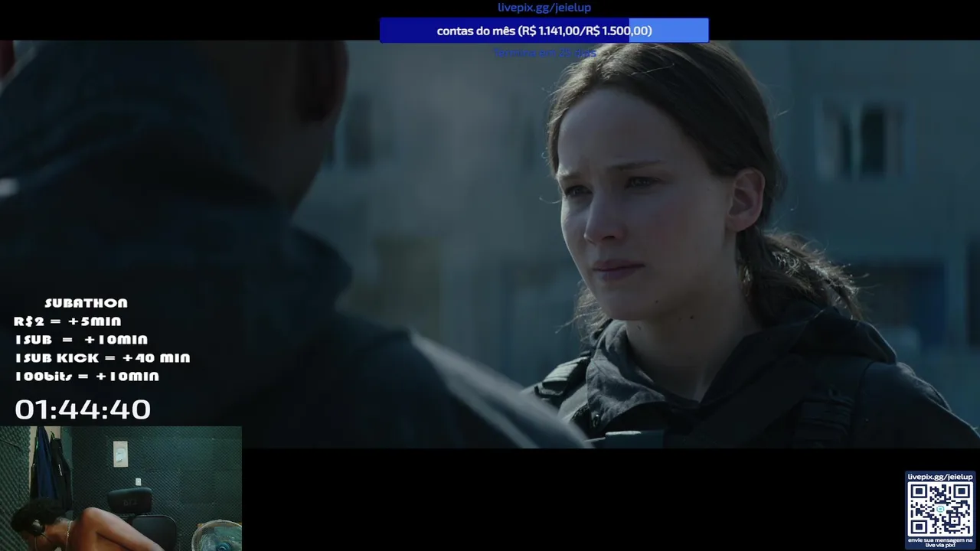This screenshot has height=551, width=980.
Task: Click the 1SUB = +10MIN line
Action: pyautogui.click(x=81, y=340)
